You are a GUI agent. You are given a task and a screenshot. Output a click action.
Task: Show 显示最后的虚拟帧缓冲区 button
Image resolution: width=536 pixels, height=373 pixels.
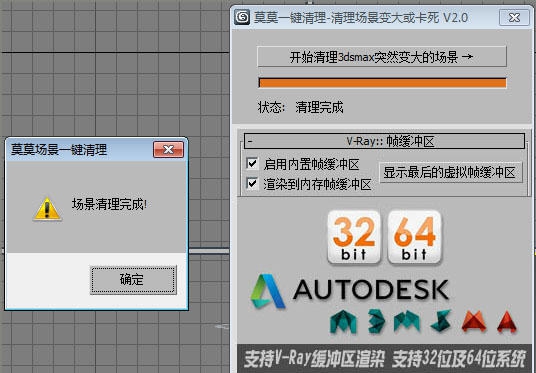pos(451,172)
